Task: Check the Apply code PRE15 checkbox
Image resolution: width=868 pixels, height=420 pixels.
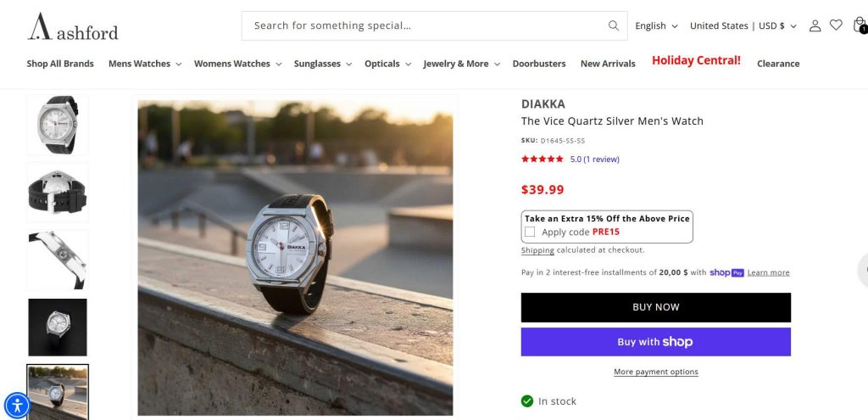Action: coord(530,232)
